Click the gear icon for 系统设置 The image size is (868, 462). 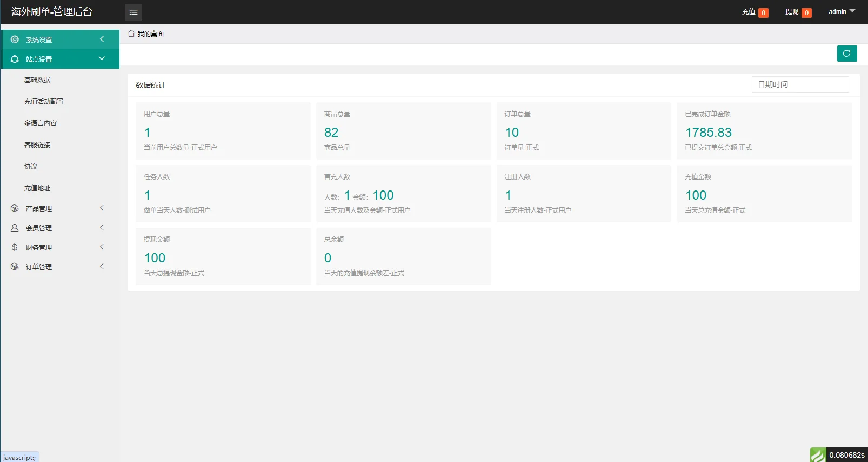click(x=15, y=39)
